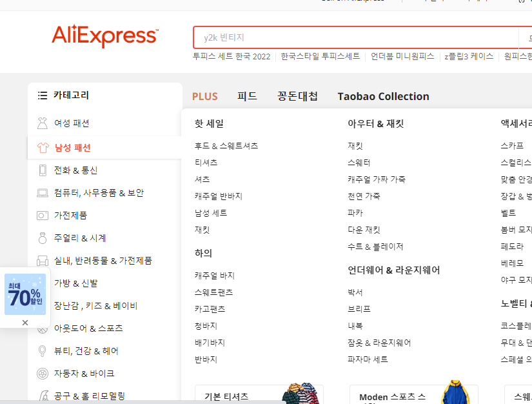Select 가방 & 신발 category
This screenshot has height=404, width=532.
76,283
